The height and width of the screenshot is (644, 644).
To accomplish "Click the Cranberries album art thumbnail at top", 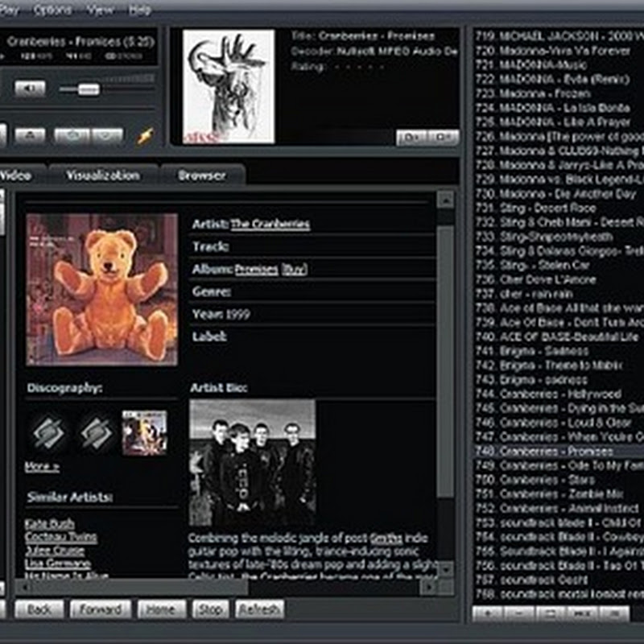I will pos(229,87).
